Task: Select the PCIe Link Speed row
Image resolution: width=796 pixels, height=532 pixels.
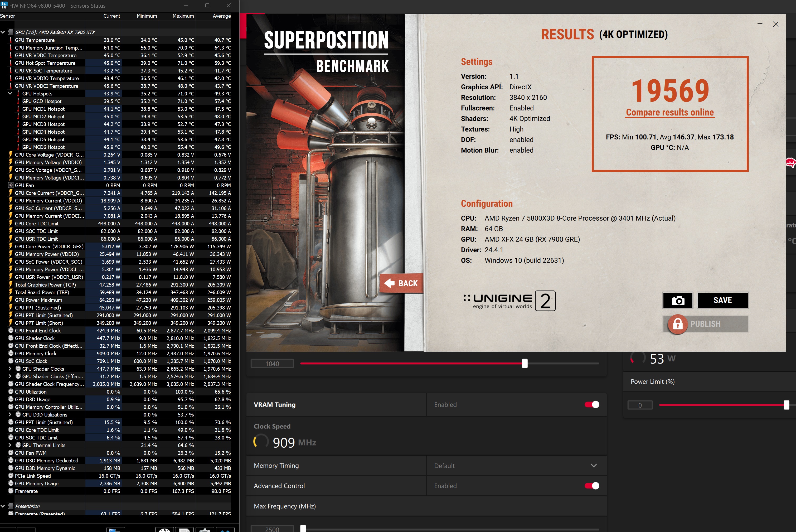Action: pyautogui.click(x=115, y=476)
